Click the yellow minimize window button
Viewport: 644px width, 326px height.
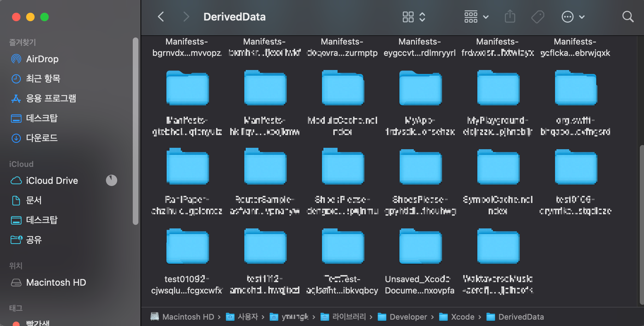(30, 17)
